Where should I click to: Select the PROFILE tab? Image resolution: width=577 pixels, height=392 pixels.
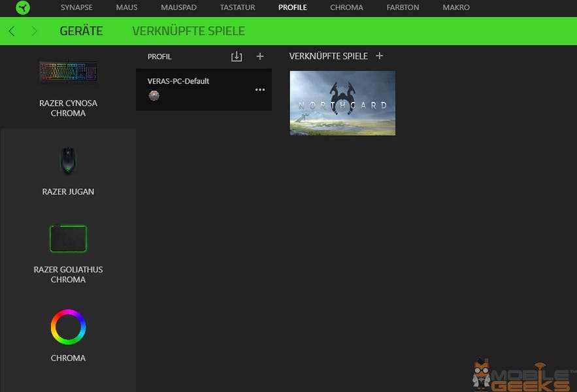[x=293, y=7]
